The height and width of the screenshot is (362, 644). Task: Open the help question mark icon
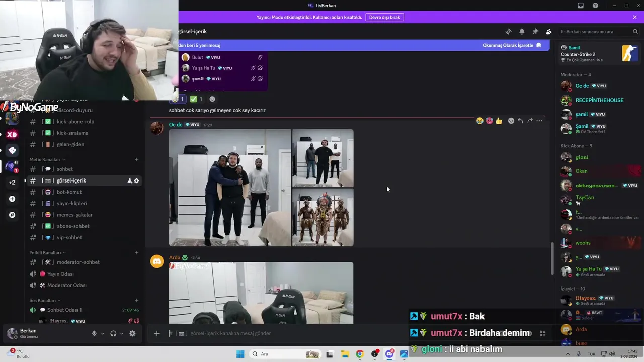coord(596,5)
